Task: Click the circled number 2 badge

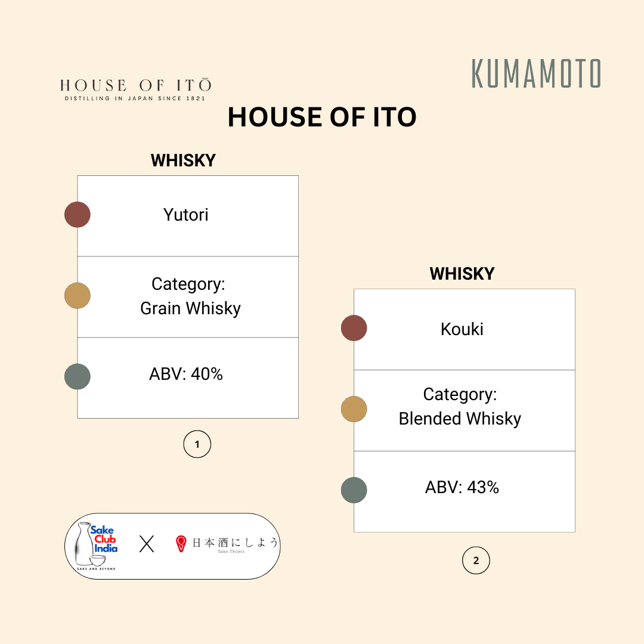Action: [476, 561]
